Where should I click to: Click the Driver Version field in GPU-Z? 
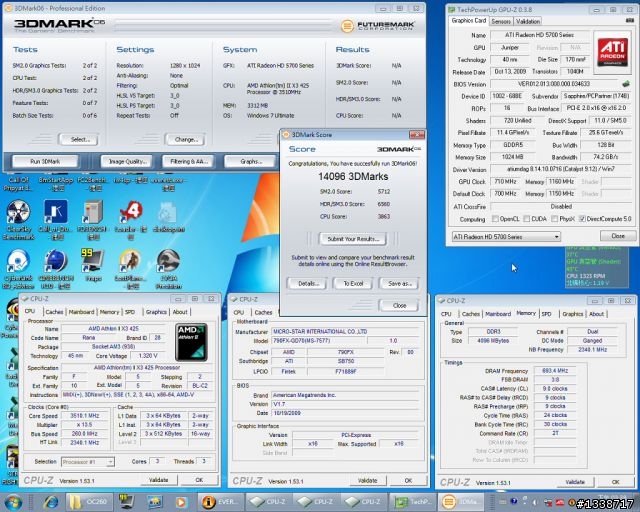560,169
